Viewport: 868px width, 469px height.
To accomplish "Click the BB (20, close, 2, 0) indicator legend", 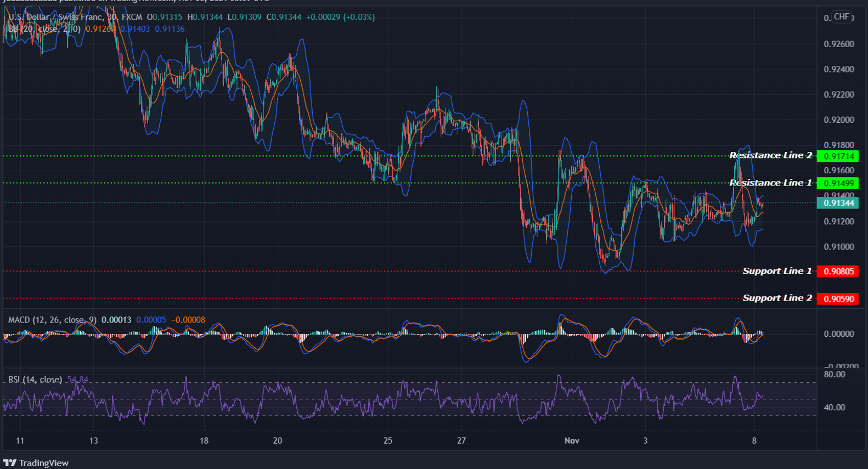I will pos(44,29).
